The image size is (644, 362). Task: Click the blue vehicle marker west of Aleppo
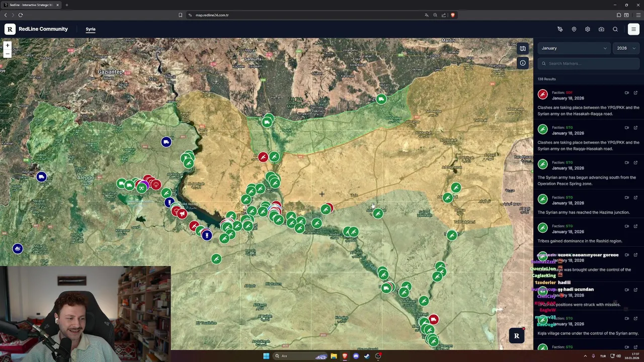tap(41, 176)
